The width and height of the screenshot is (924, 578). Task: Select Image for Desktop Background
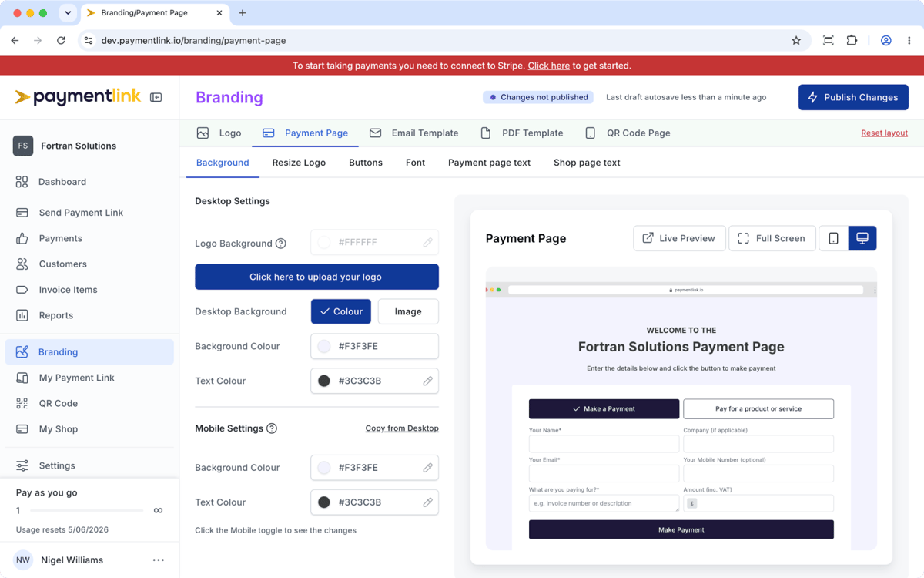[408, 311]
